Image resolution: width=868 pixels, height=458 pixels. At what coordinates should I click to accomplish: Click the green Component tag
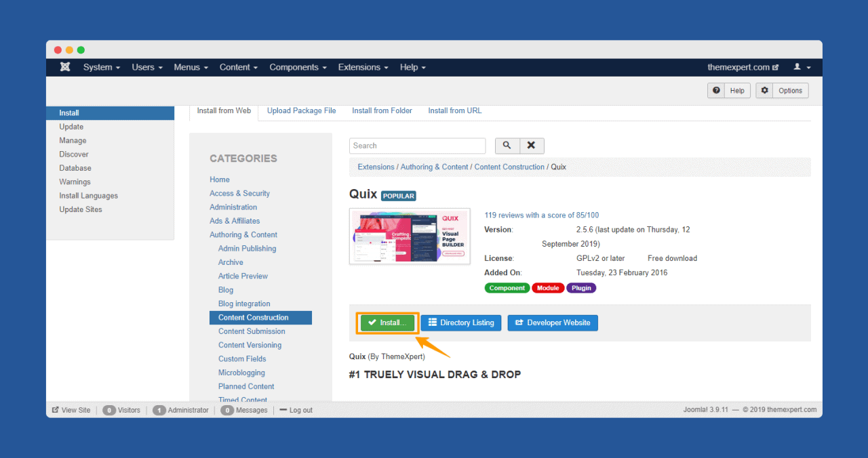507,288
